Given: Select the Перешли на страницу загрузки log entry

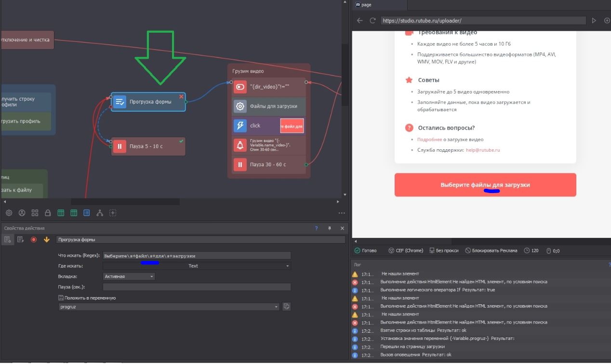Looking at the screenshot, I should click(481, 347).
